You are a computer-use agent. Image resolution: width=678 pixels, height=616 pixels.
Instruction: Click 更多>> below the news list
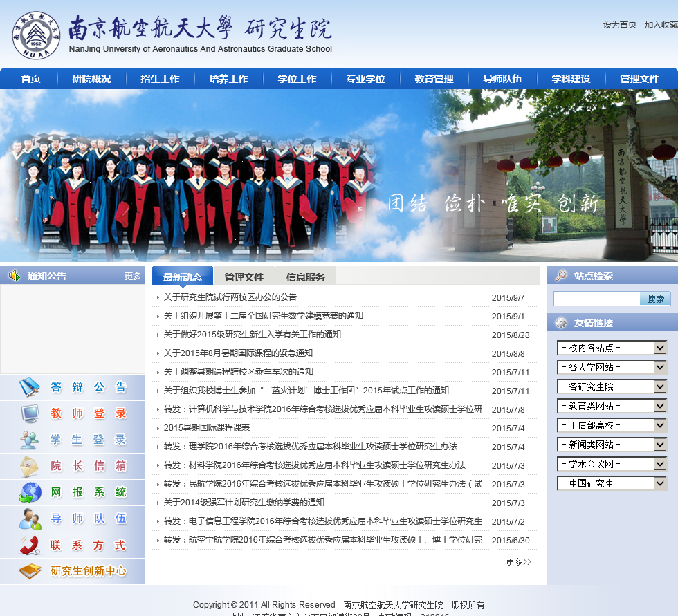click(x=518, y=562)
